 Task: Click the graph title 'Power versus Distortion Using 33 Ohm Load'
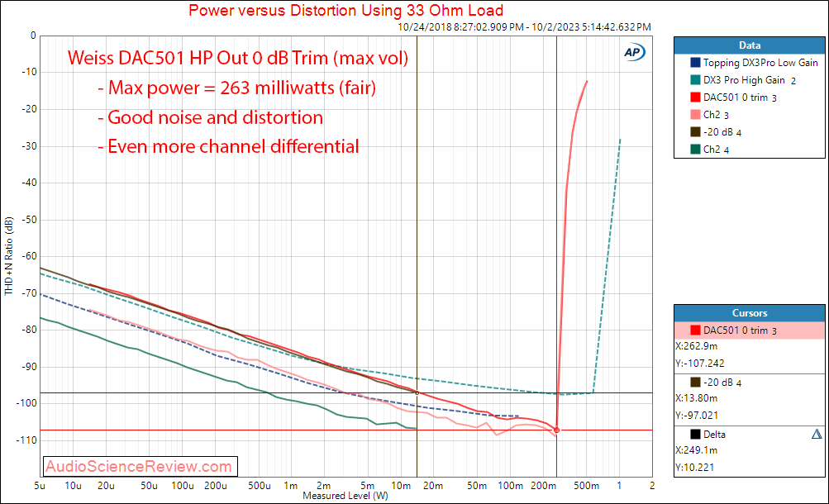tap(345, 10)
